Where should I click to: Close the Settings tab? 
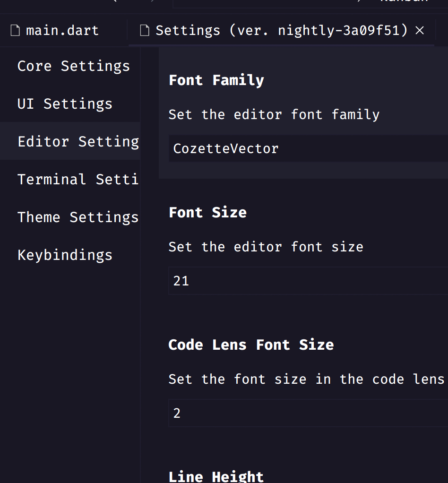(420, 30)
